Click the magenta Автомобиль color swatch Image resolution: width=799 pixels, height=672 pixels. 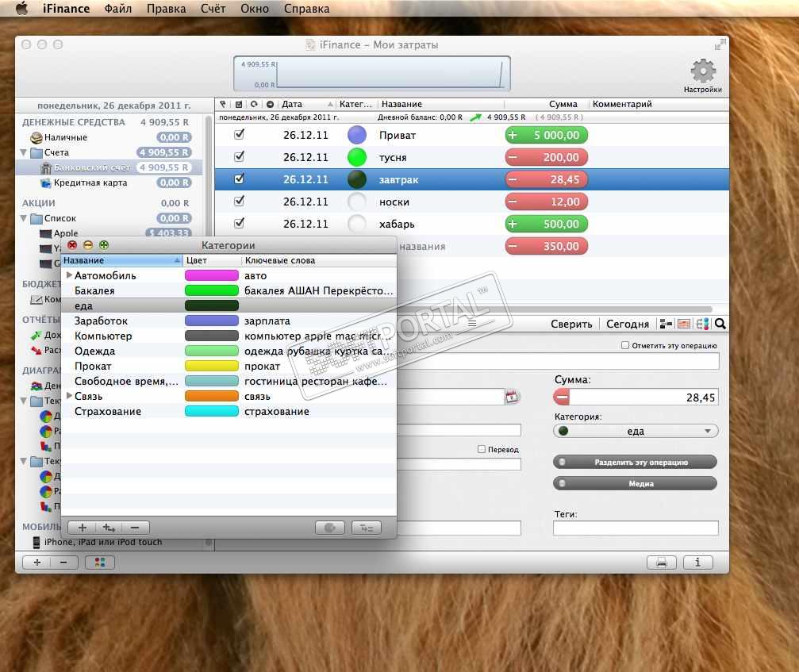click(212, 275)
